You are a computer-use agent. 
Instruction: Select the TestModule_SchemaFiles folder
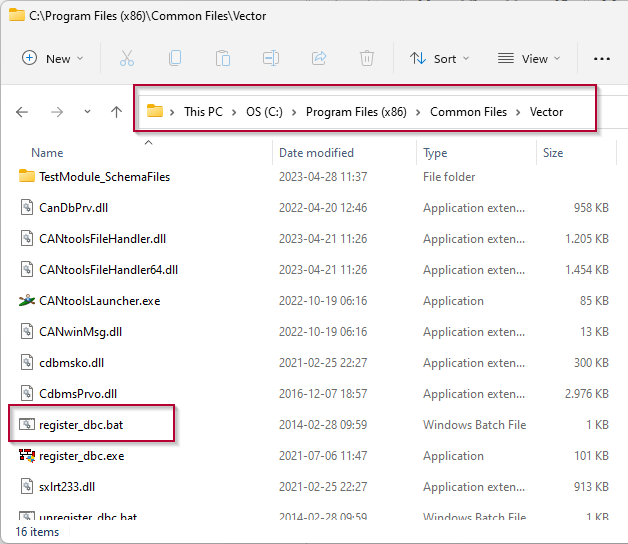[104, 177]
